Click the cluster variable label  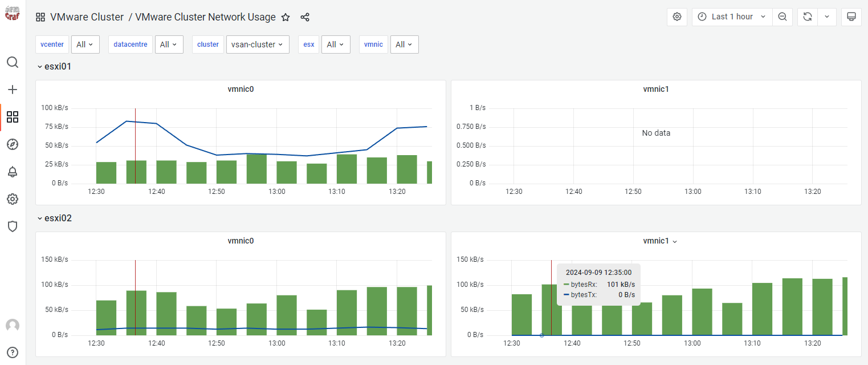208,44
